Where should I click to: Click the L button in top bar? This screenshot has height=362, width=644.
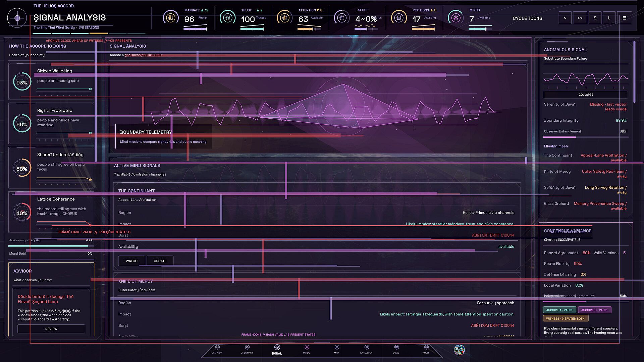click(x=609, y=18)
